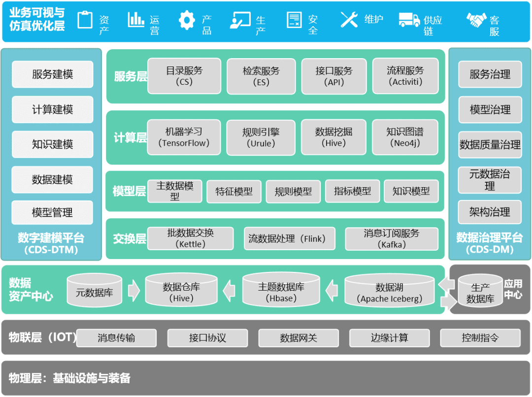Viewport: 532px width, 397px height.
Task: Select 边缘计算 in the IoT layer
Action: (x=389, y=338)
